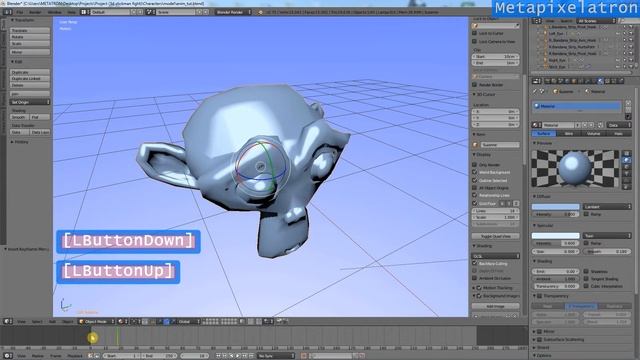Switch to the Wire material type tab
Viewport: 640px width, 360px height.
coord(569,133)
